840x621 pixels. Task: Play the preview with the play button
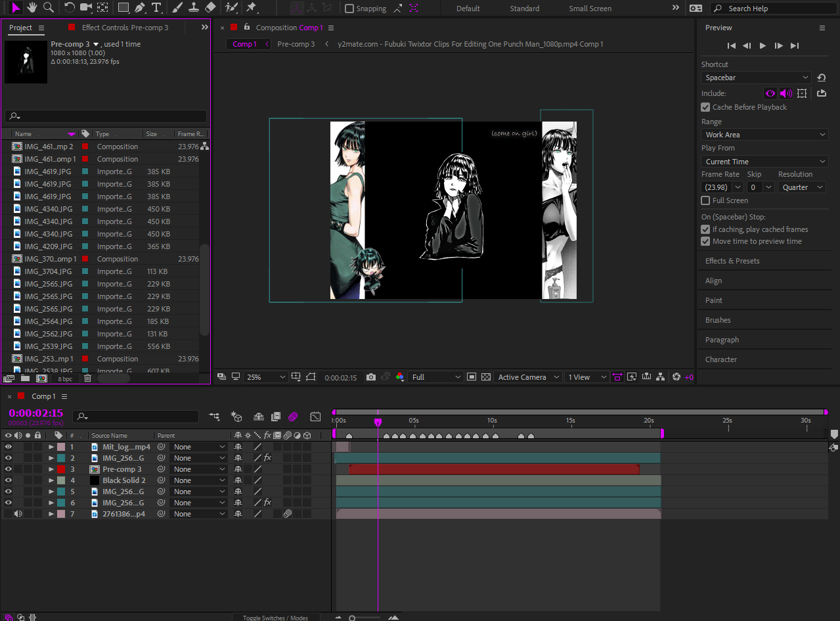click(763, 45)
